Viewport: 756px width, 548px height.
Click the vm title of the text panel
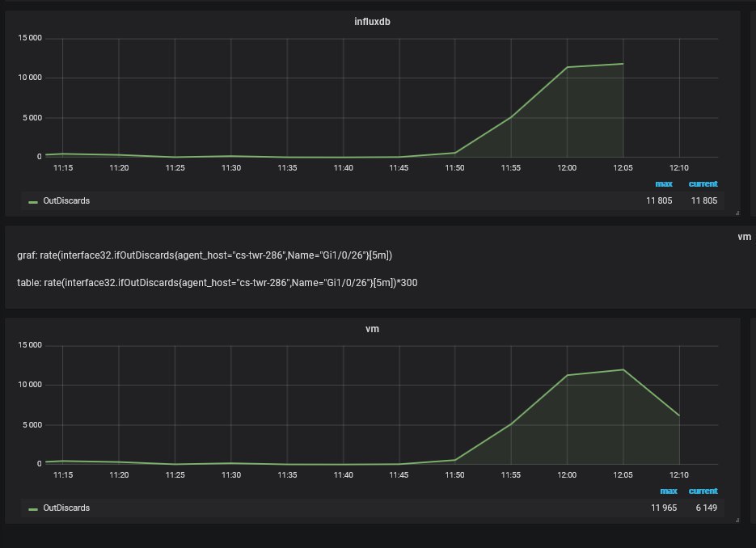744,237
